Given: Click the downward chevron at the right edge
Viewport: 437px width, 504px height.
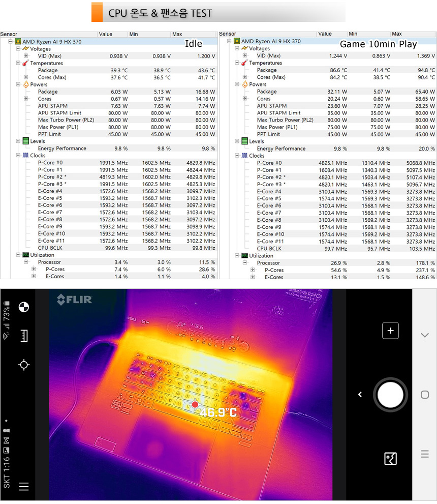Looking at the screenshot, I should click(x=425, y=335).
